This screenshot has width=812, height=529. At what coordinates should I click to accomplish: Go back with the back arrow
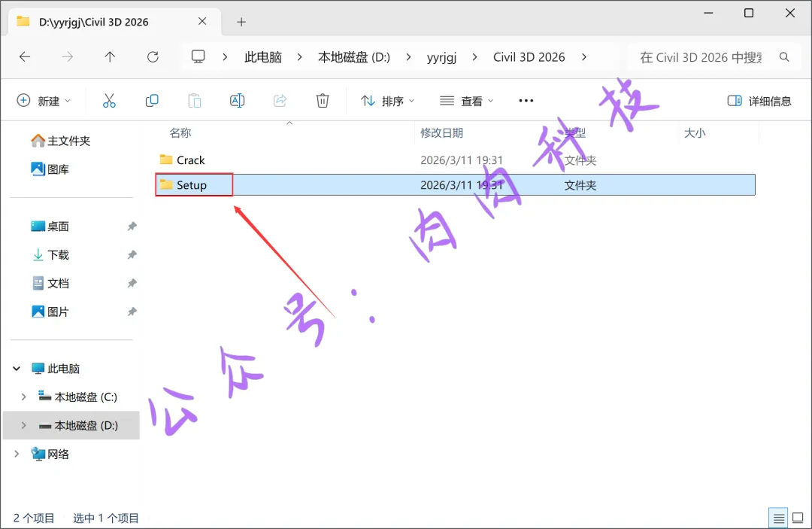pos(25,57)
